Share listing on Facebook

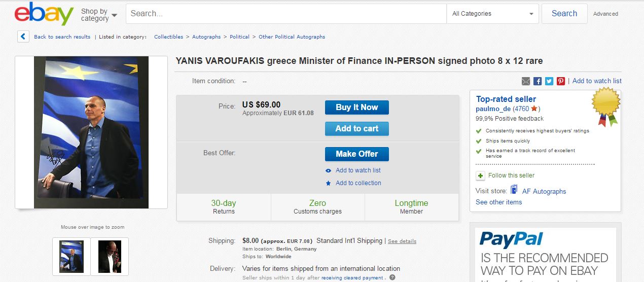538,81
